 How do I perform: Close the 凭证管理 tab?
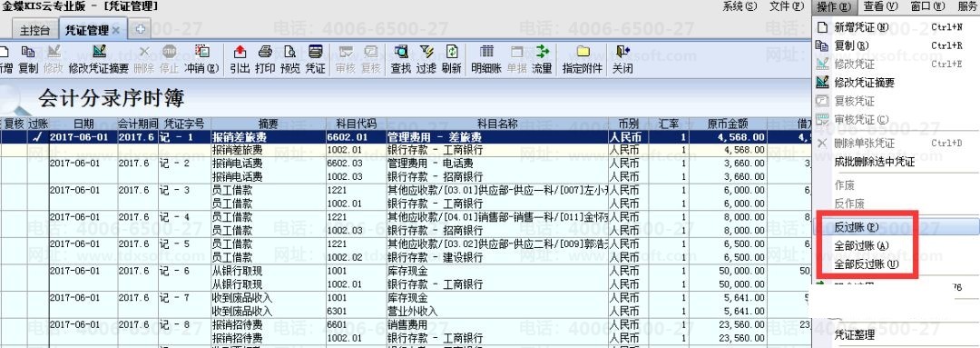click(116, 30)
